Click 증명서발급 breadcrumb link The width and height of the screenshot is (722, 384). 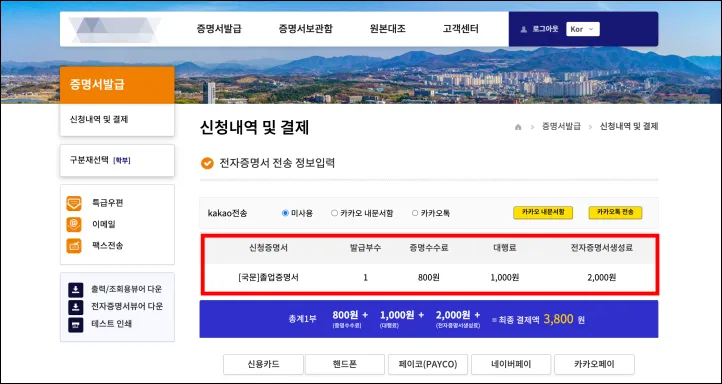[x=561, y=127]
